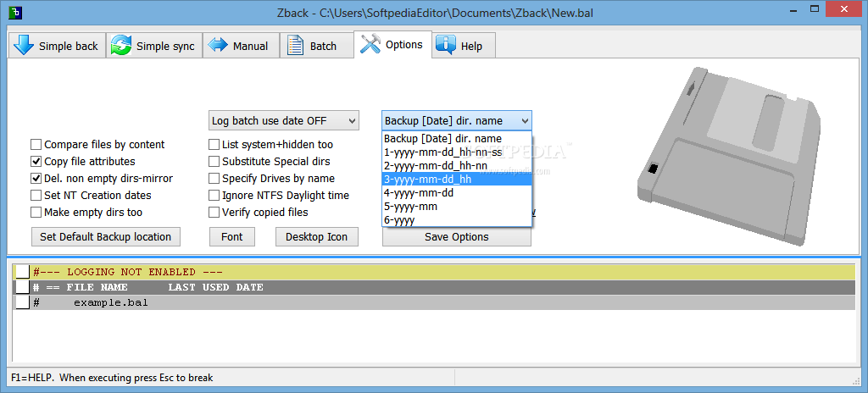Click the blue double-arrow Manual icon
Image resolution: width=868 pixels, height=393 pixels.
218,46
